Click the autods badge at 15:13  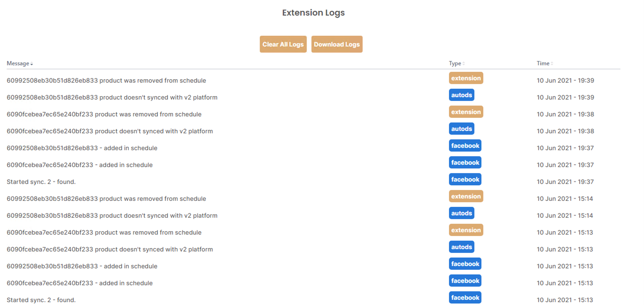pyautogui.click(x=462, y=247)
